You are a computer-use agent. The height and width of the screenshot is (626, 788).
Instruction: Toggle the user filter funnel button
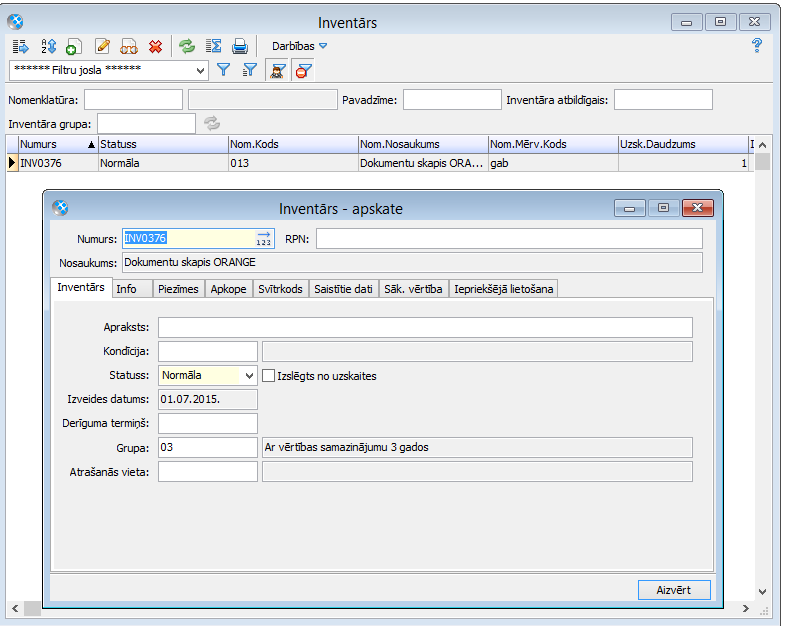coord(277,70)
